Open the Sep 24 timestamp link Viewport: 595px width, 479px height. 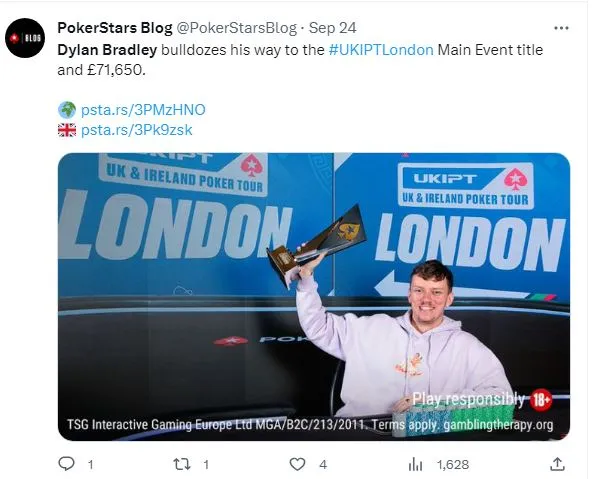coord(332,28)
